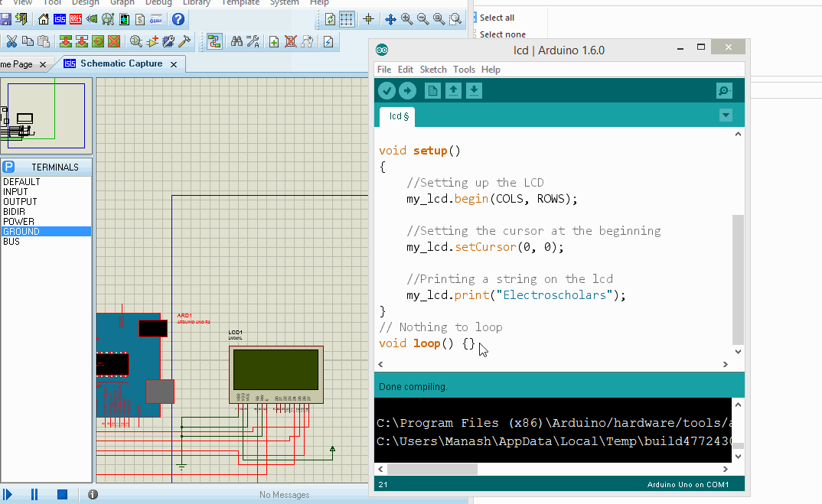Click the scissors Cut icon

tap(11, 41)
